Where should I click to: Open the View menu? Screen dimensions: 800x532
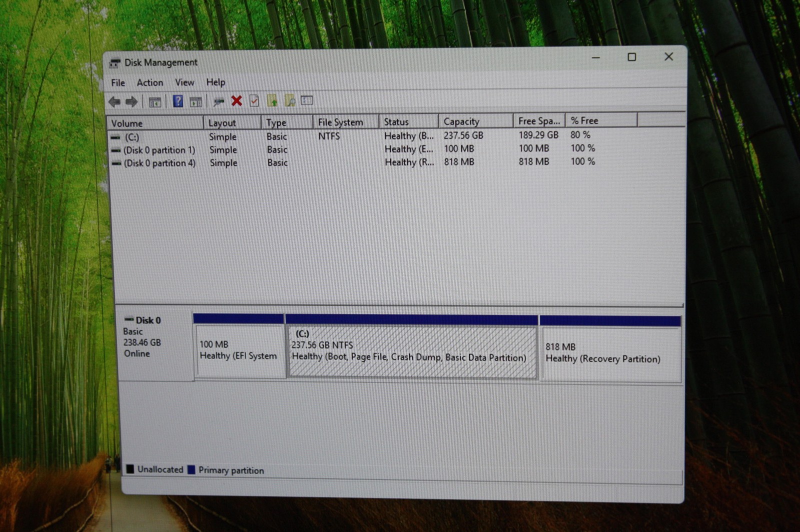coord(185,82)
